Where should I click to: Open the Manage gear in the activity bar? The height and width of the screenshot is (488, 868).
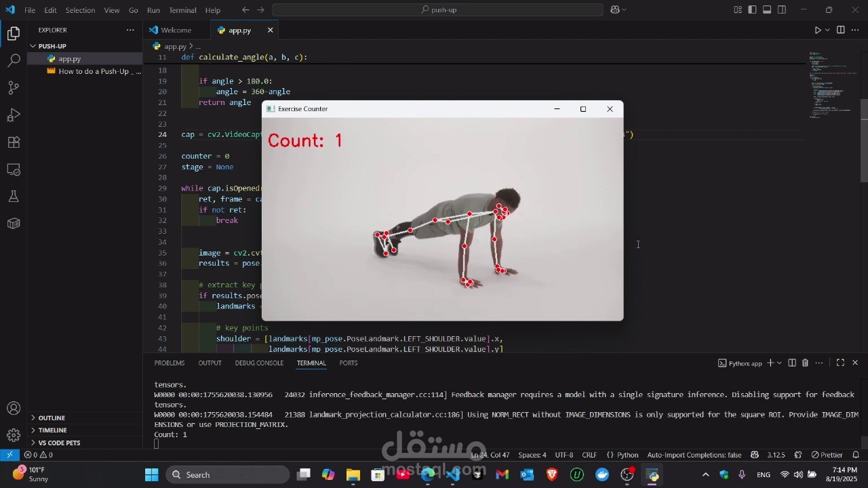click(x=14, y=435)
